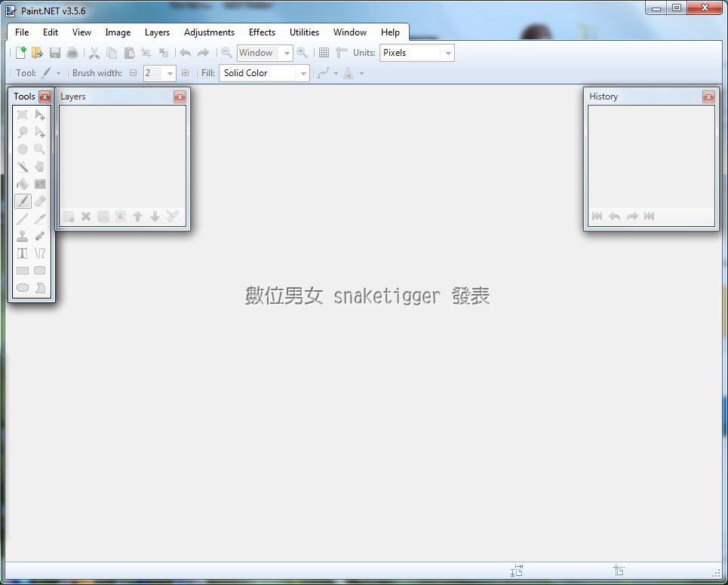
Task: Select the Move Selection tool
Action: tap(40, 132)
